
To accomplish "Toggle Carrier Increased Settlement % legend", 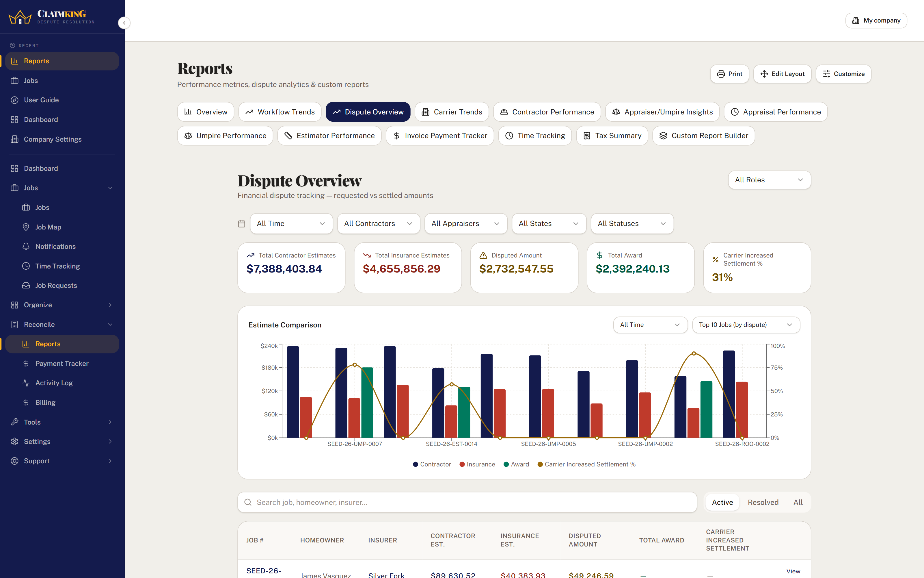I will pos(586,464).
